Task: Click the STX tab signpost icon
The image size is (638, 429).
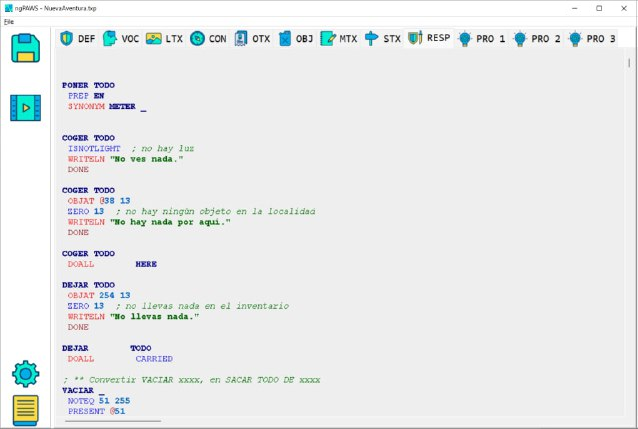Action: tap(371, 39)
